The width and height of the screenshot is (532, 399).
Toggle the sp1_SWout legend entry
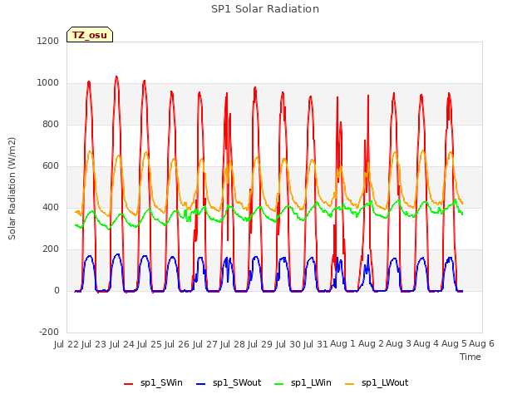tap(229, 383)
